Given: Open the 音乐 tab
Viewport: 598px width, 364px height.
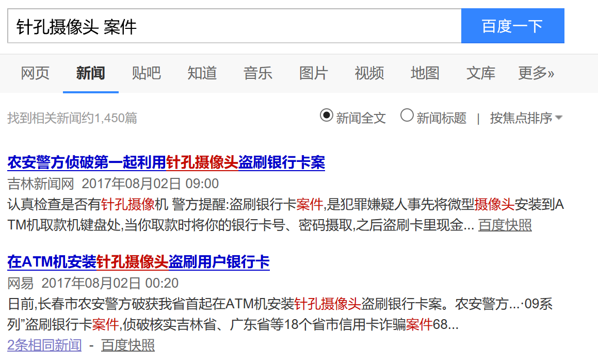Looking at the screenshot, I should point(258,73).
